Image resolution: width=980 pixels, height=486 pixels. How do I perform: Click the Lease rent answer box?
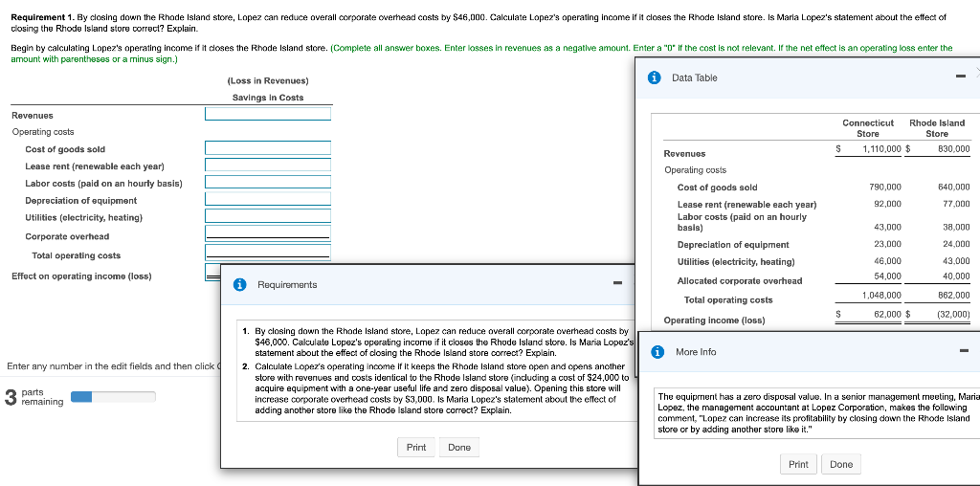[x=268, y=165]
